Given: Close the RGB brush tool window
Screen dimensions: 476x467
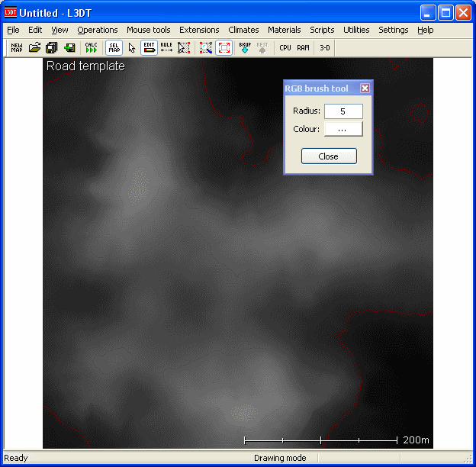Looking at the screenshot, I should coord(365,89).
